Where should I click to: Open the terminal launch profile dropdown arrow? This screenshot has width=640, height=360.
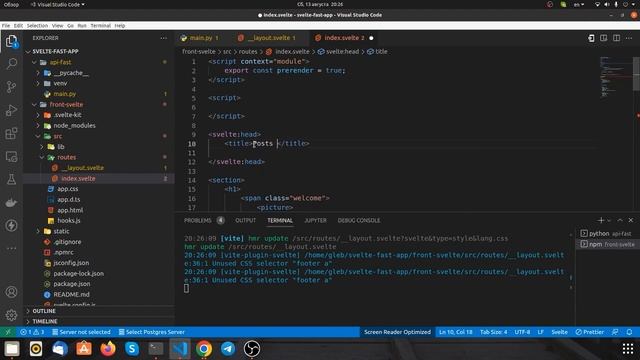point(609,220)
